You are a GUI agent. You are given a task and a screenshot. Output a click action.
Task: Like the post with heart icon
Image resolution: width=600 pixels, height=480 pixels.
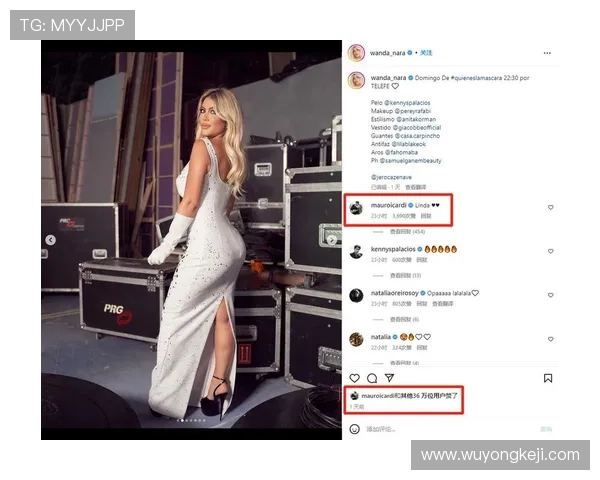tap(354, 378)
